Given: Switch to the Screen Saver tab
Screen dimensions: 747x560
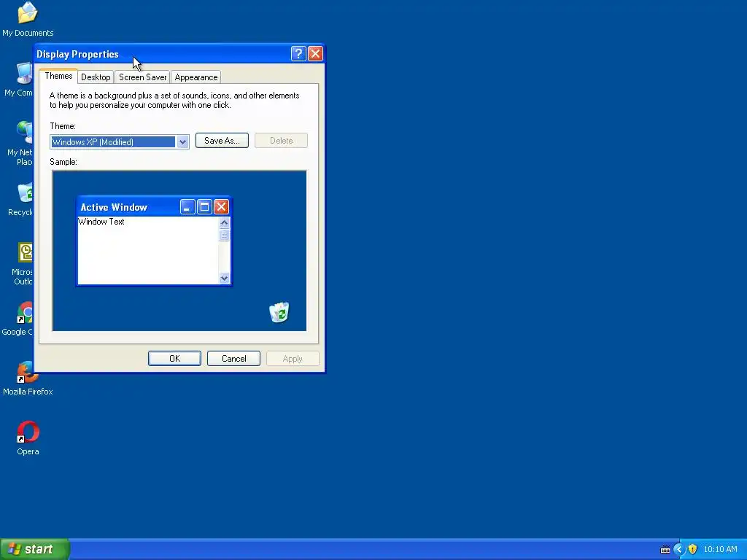Looking at the screenshot, I should tap(142, 77).
